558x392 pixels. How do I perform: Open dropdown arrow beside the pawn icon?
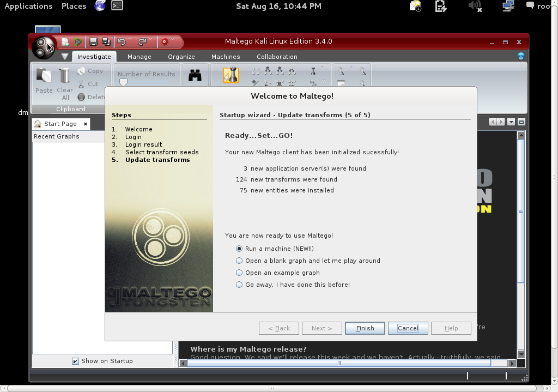323,67
